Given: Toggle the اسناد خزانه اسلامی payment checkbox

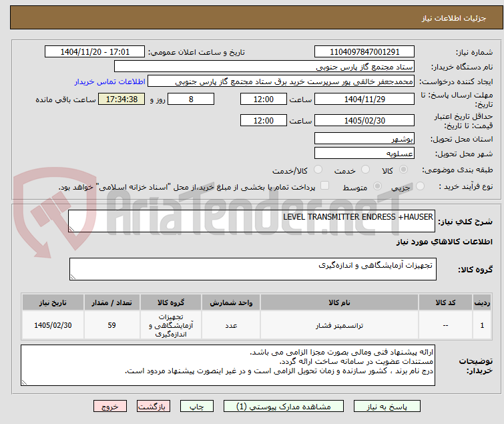Looking at the screenshot, I should [325, 186].
